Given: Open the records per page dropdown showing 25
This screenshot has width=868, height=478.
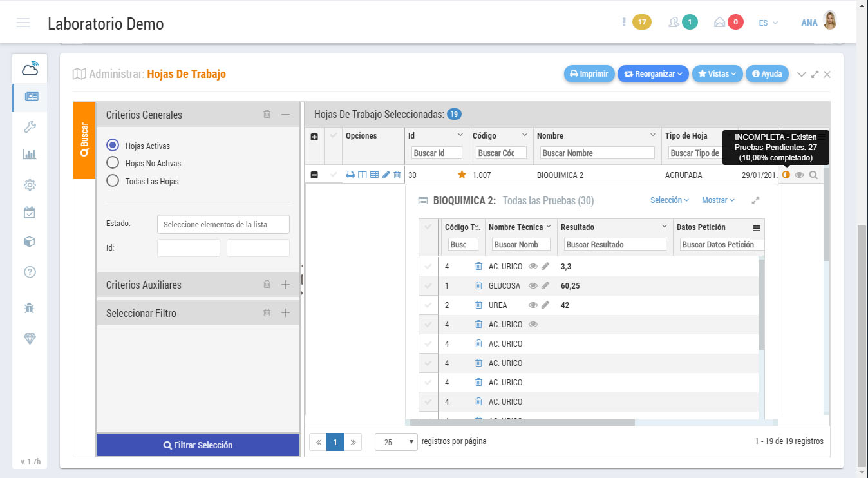Looking at the screenshot, I should click(396, 442).
